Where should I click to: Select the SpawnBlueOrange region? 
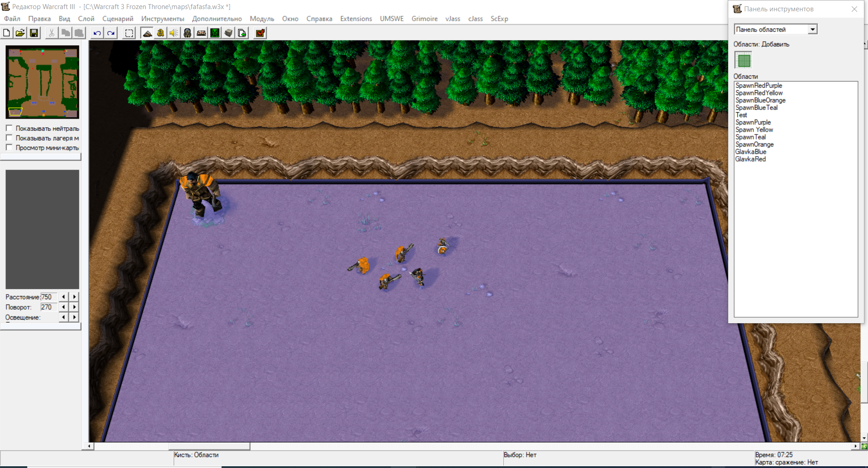point(760,100)
